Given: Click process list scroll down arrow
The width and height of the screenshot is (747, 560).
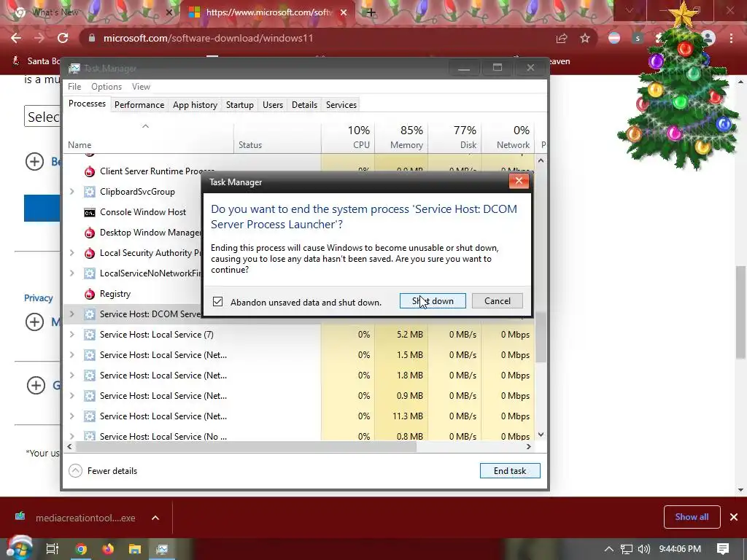Looking at the screenshot, I should click(x=541, y=435).
